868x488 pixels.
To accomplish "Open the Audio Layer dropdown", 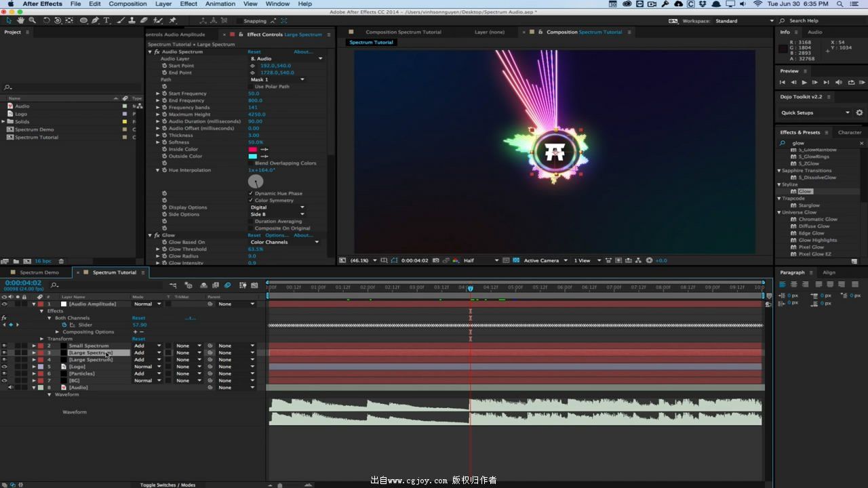I will (x=287, y=59).
